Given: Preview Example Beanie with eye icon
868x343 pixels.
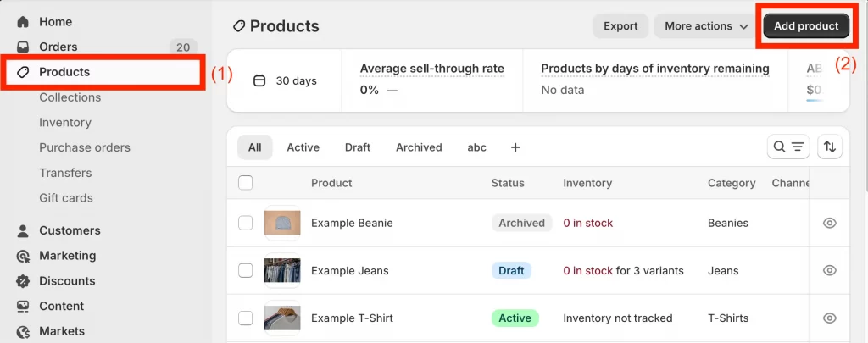Looking at the screenshot, I should [x=830, y=223].
